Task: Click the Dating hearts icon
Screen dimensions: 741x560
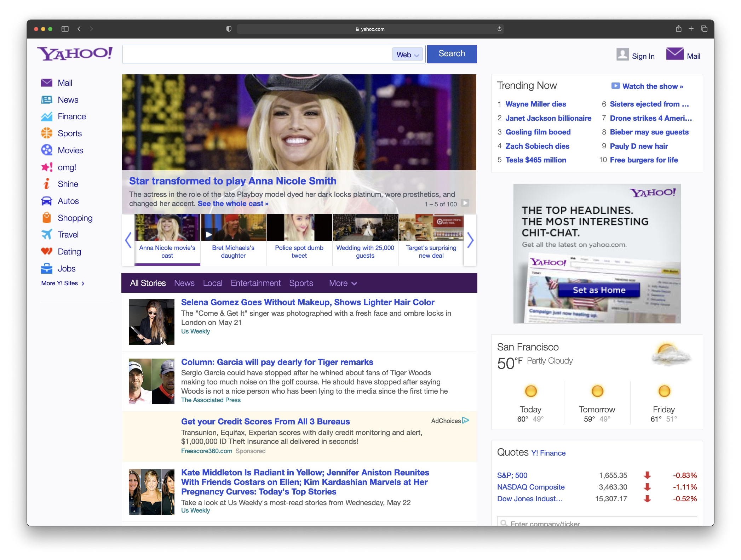Action: [x=47, y=251]
